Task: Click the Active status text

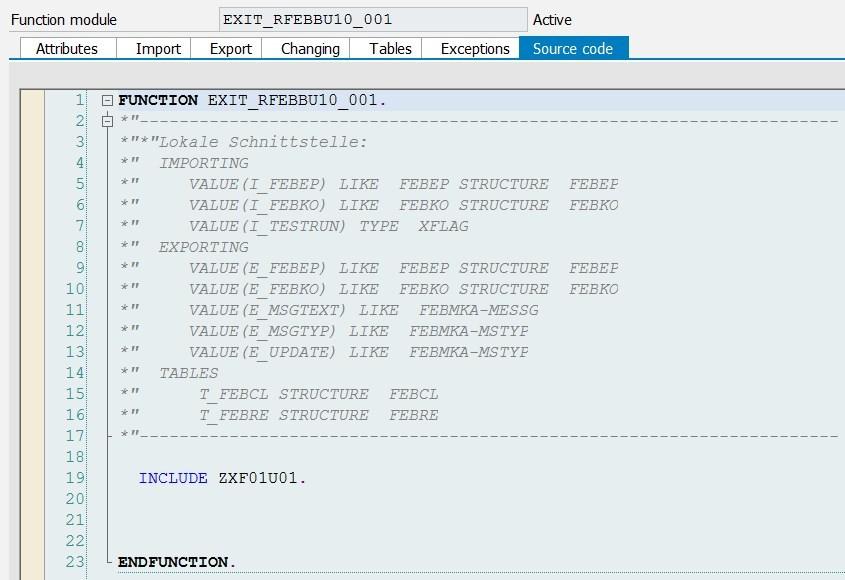Action: click(x=552, y=20)
